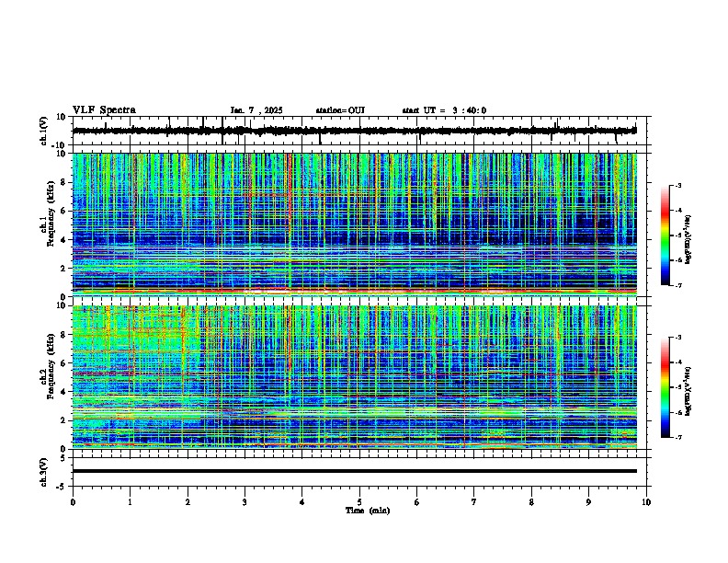Click the "Time (min)" axis label
This screenshot has width=728, height=563.
point(368,511)
